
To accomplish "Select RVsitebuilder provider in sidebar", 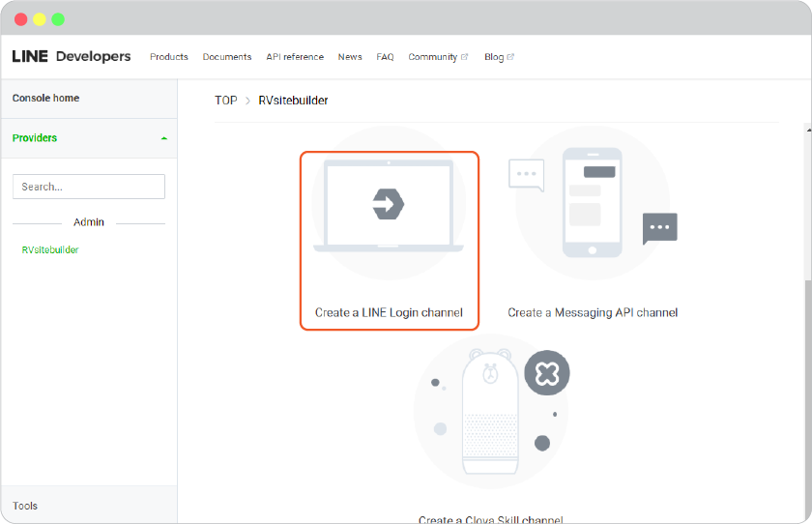I will (50, 249).
